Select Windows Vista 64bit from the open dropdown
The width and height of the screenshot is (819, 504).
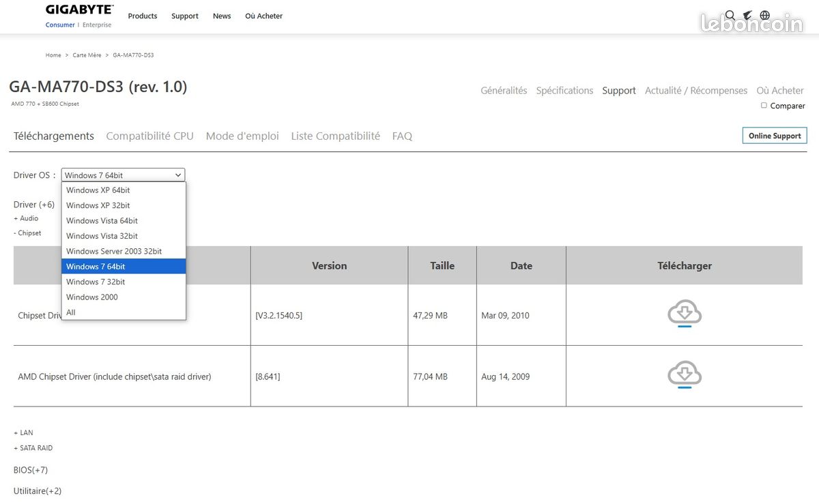[101, 220]
